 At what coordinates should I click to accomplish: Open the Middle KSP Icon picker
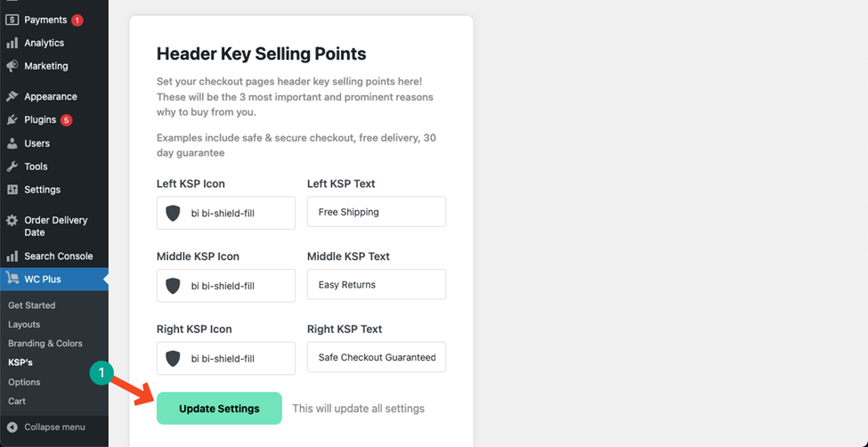pyautogui.click(x=226, y=286)
